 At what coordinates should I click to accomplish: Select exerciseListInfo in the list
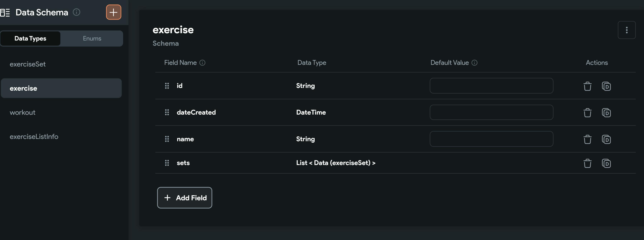point(34,137)
